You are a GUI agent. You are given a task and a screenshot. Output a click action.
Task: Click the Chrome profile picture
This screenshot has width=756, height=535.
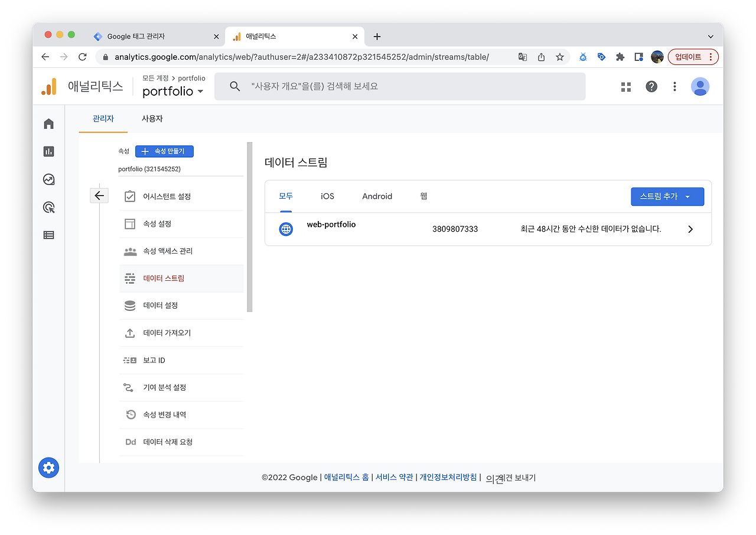tap(657, 57)
